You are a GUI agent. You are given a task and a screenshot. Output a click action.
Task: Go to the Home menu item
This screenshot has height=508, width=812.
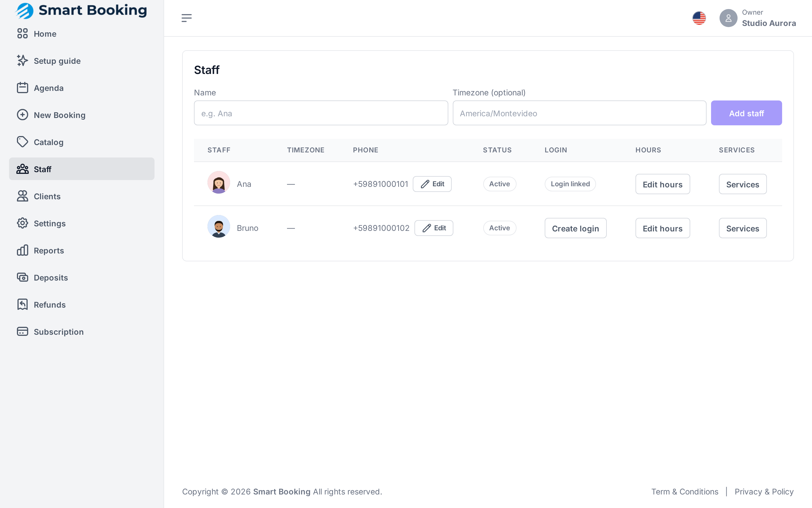(x=81, y=34)
